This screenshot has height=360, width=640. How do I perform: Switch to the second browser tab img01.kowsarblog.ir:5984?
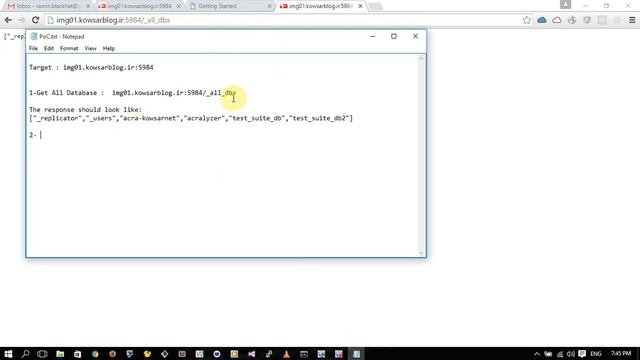click(139, 6)
